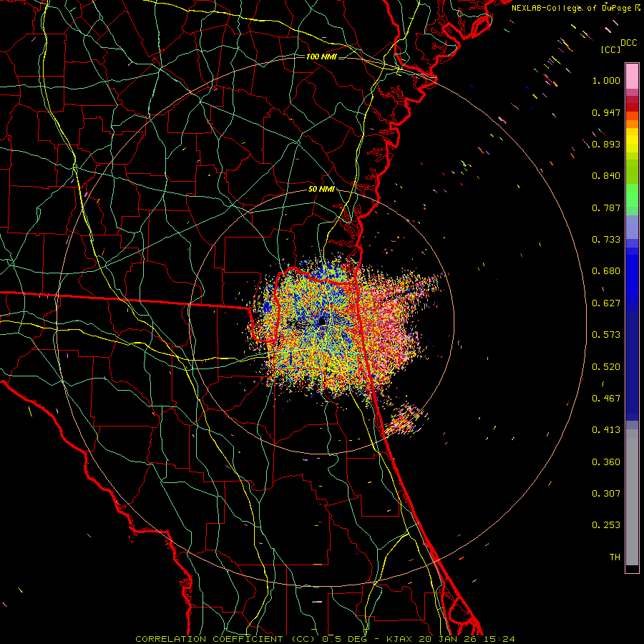Image resolution: width=644 pixels, height=644 pixels.
Task: Pick the pink swatch at the colorbar top
Action: (632, 76)
